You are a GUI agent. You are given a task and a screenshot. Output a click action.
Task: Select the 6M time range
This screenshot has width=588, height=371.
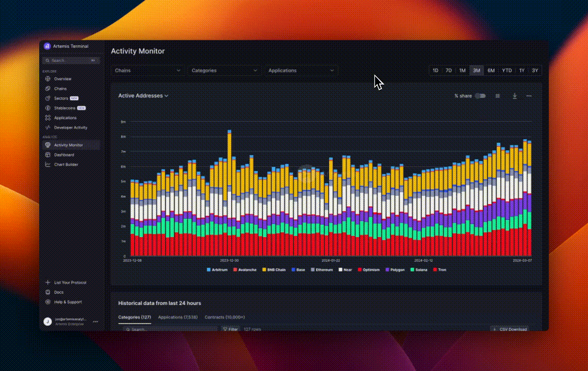pos(491,71)
